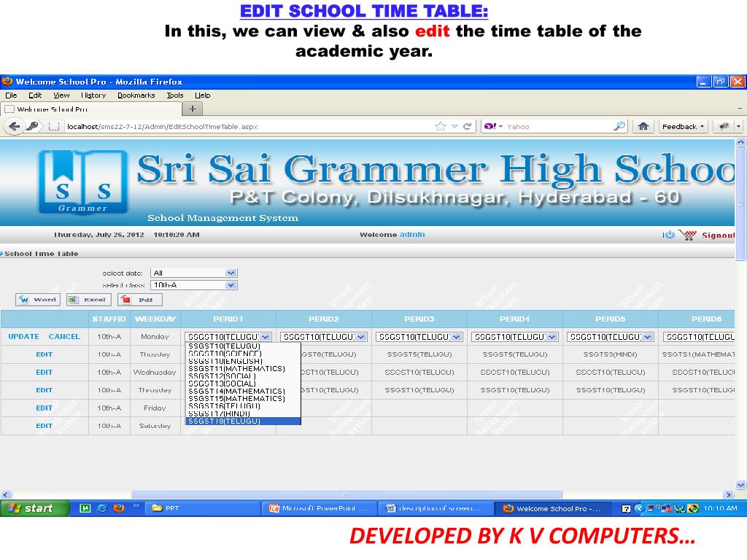Open the View menu

(61, 96)
